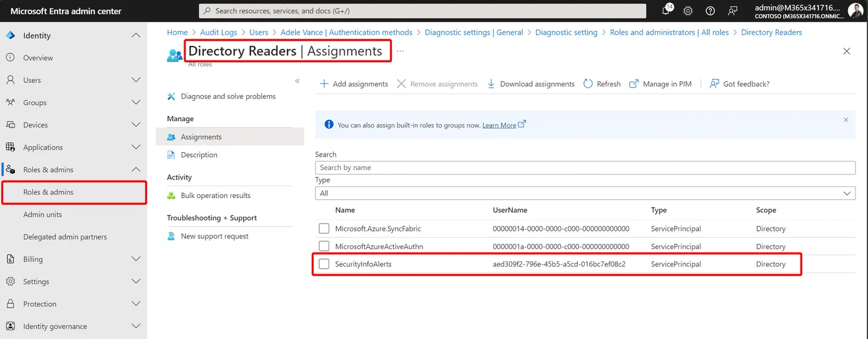This screenshot has height=339, width=868.
Task: Click the New support request icon
Action: (x=172, y=237)
